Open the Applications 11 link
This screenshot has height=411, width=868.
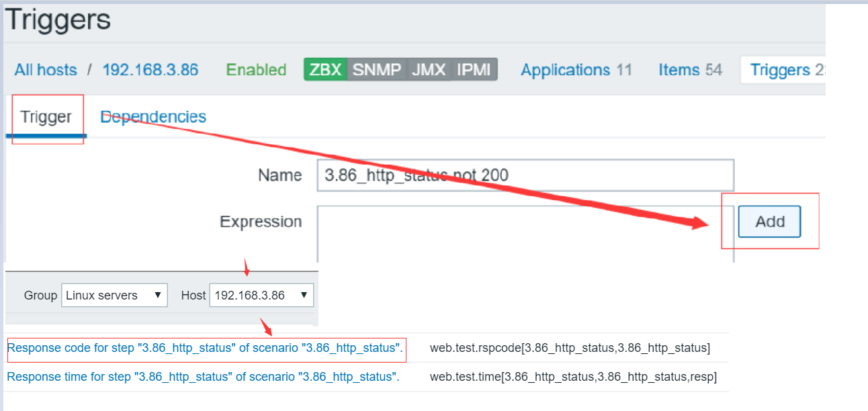[x=576, y=70]
